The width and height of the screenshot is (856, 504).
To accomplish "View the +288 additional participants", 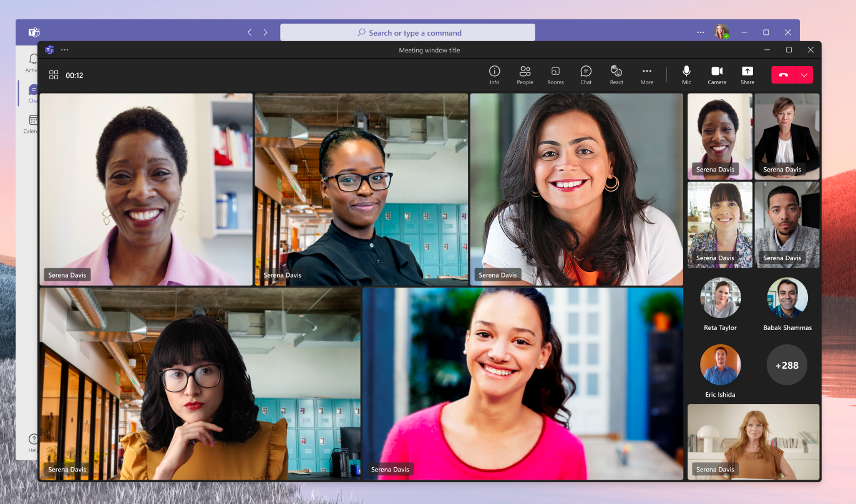I will click(x=787, y=365).
